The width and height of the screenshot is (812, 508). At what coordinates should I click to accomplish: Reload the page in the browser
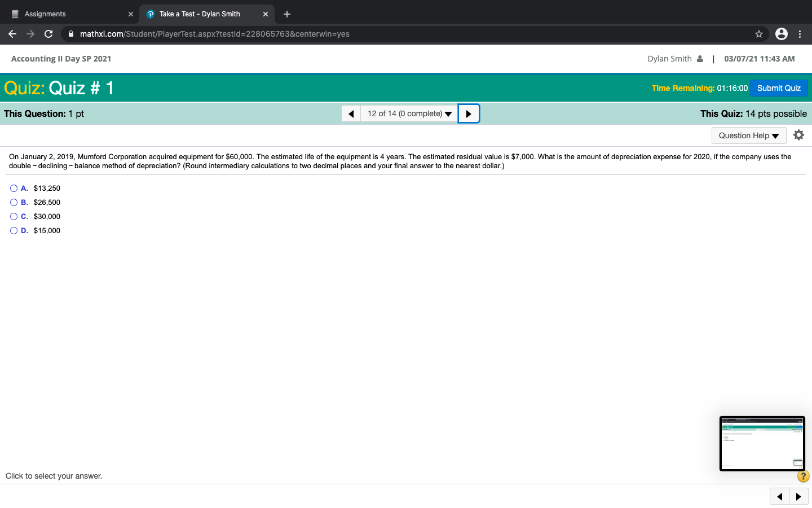tap(48, 34)
